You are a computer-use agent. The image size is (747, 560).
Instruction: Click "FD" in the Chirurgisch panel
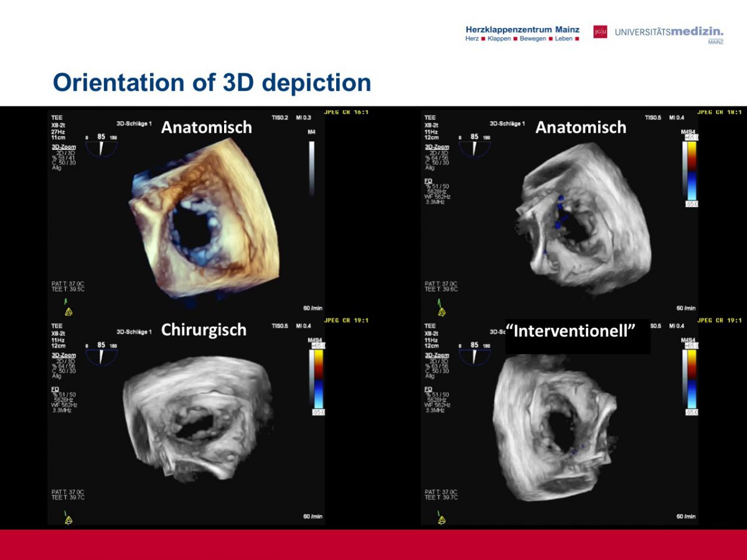[x=54, y=388]
